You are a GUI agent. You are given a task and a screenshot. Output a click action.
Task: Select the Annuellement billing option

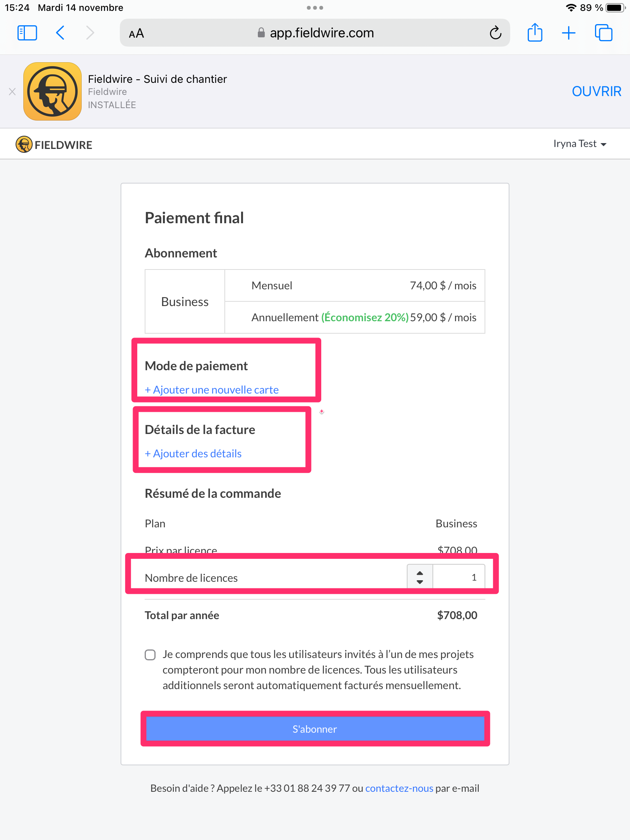pyautogui.click(x=355, y=317)
